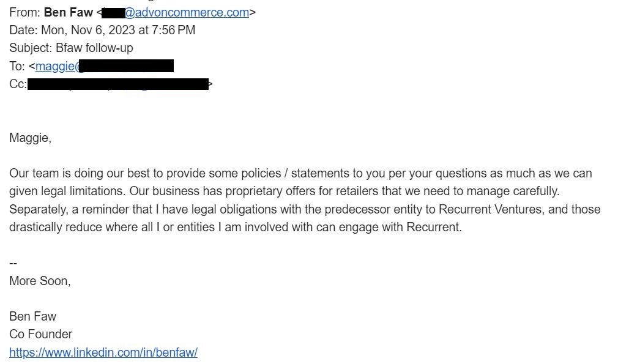Click the From: header label
This screenshot has width=618, height=364.
point(24,12)
